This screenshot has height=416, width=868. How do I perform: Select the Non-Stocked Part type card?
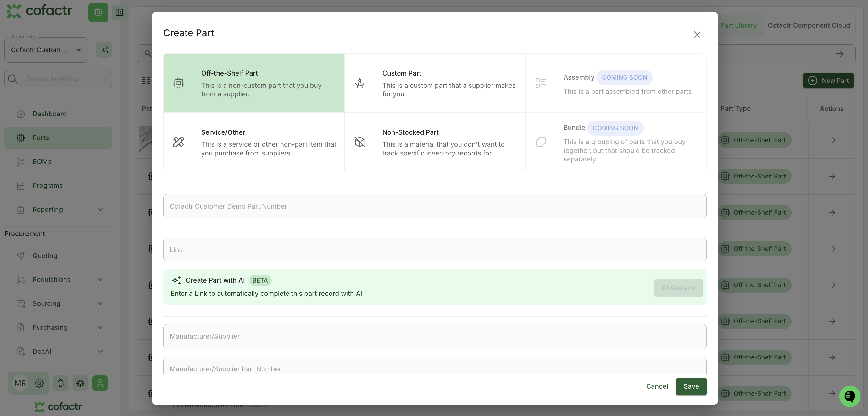point(435,142)
